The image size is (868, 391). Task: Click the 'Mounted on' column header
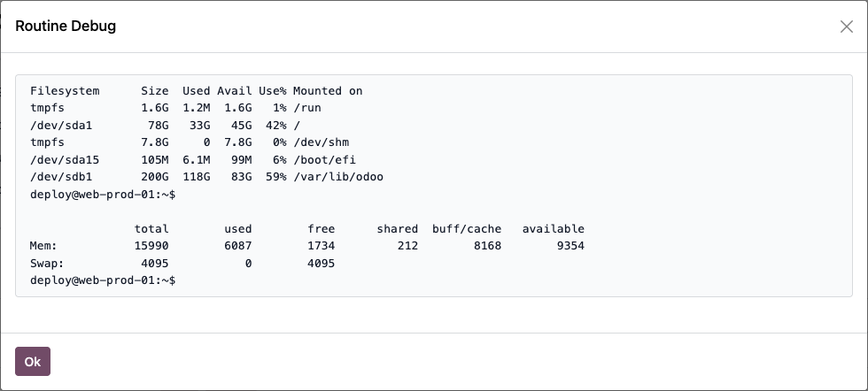328,91
